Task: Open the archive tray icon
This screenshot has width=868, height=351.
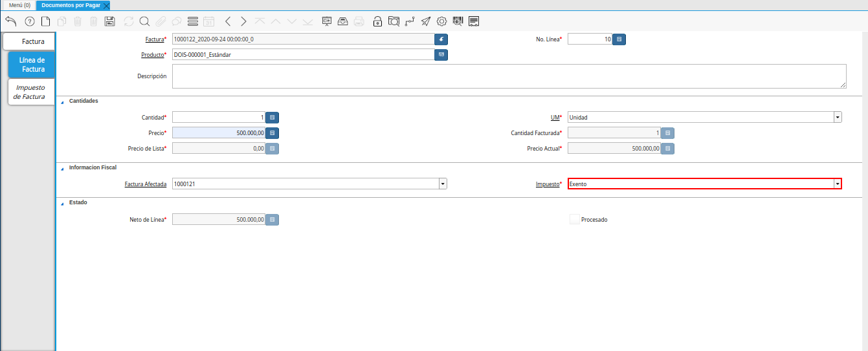Action: click(343, 21)
